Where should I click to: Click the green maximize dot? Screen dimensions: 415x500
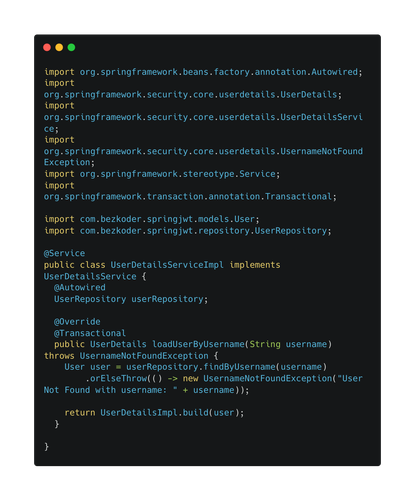(x=71, y=47)
